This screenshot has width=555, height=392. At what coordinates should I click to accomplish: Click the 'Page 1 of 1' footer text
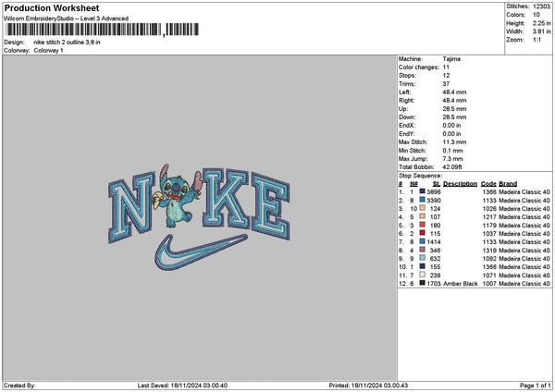(536, 386)
